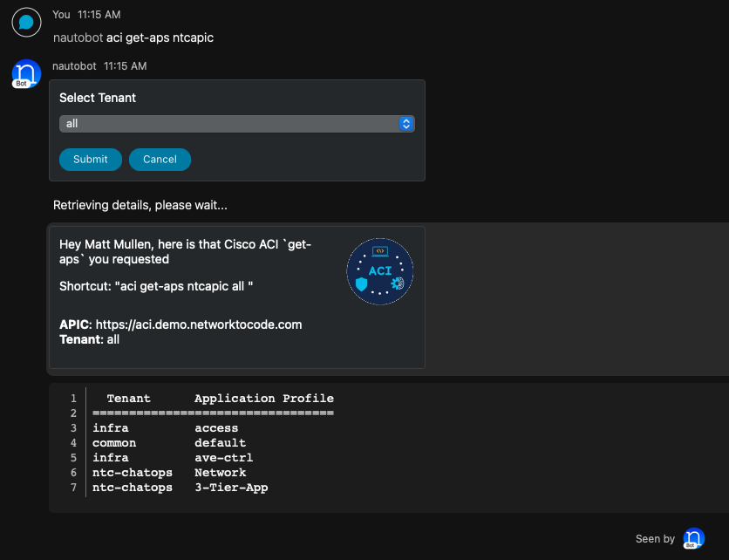Click the nautobot avatar next to Seen by
The height and width of the screenshot is (560, 729).
click(x=693, y=539)
